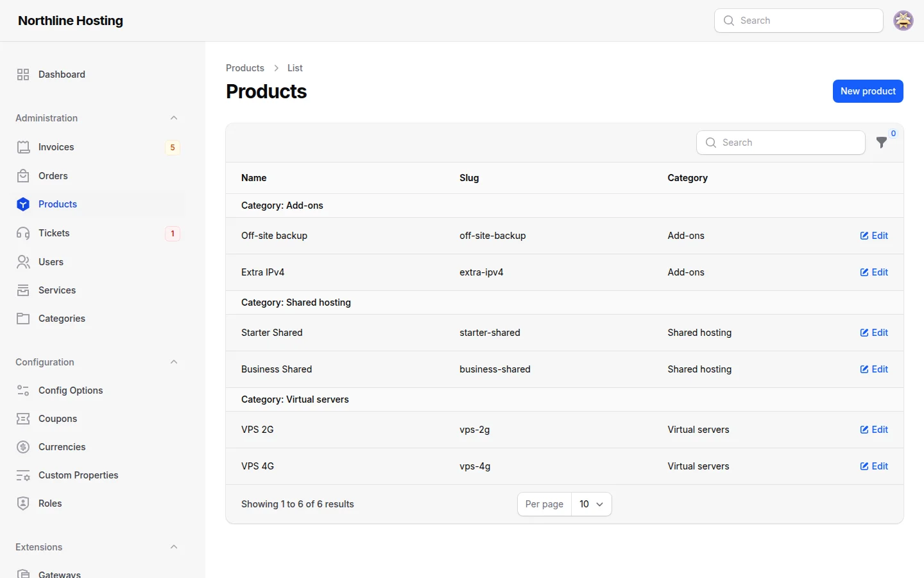Click the edit pencil icon for VPS 4G
The height and width of the screenshot is (578, 924).
point(864,466)
